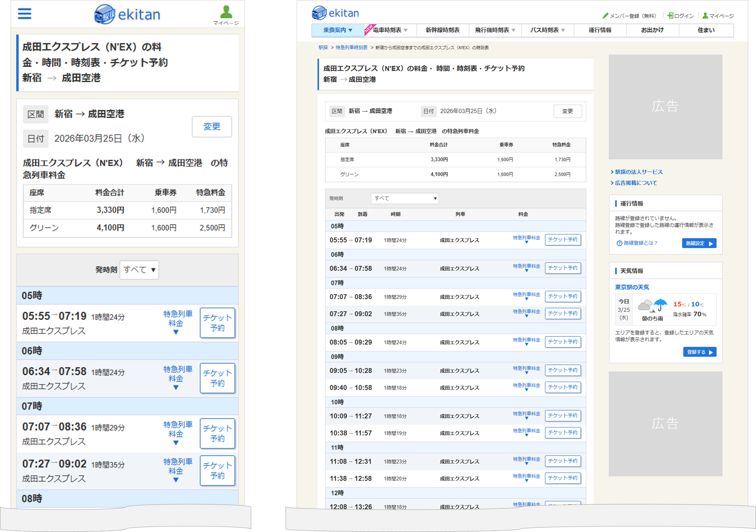Open the mobile 発時刻 すべて dropdown
The height and width of the screenshot is (532, 756).
(x=139, y=270)
